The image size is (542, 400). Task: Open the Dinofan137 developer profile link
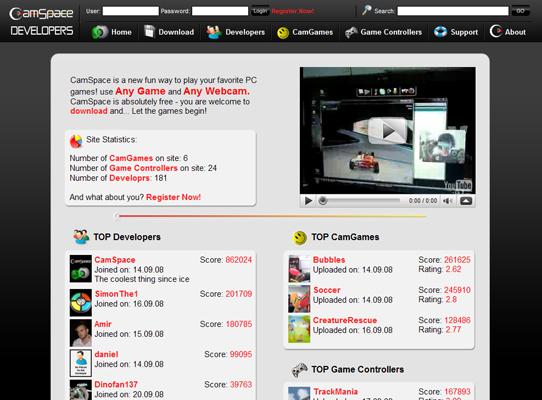click(x=116, y=384)
